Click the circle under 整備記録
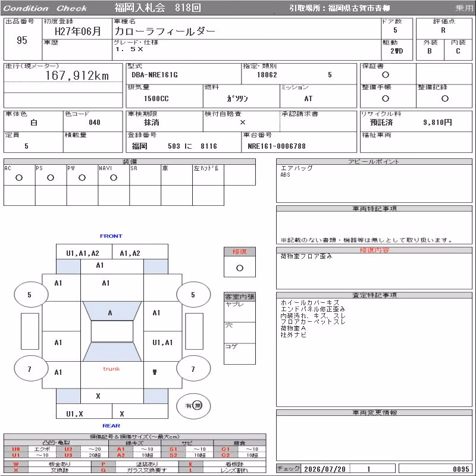This screenshot has height=476, width=476. [444, 98]
